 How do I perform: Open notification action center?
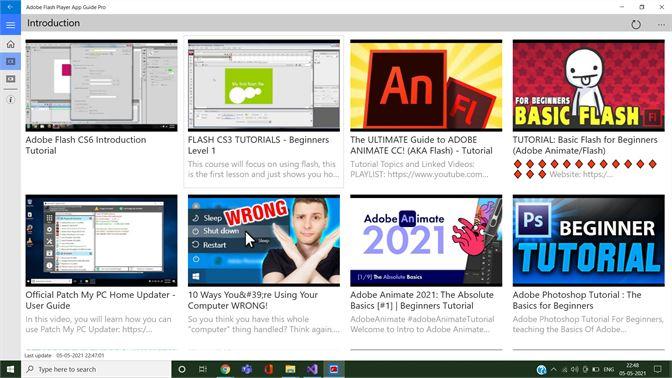coord(658,369)
